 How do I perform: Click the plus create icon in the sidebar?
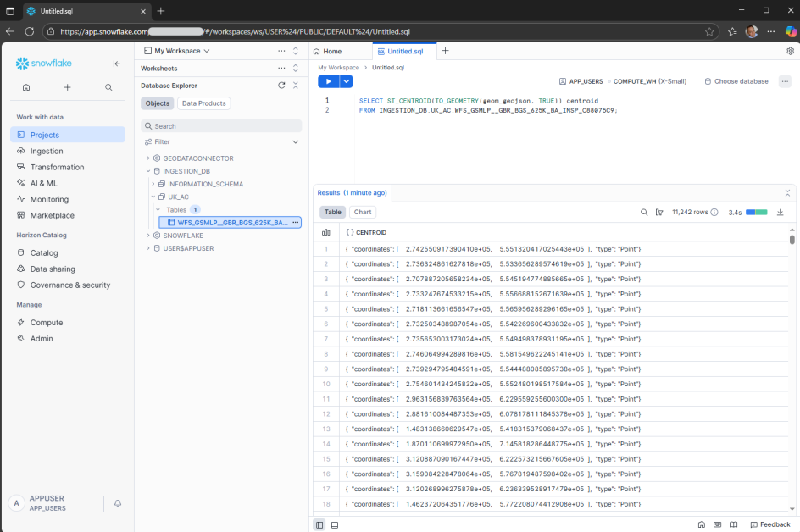tap(67, 88)
